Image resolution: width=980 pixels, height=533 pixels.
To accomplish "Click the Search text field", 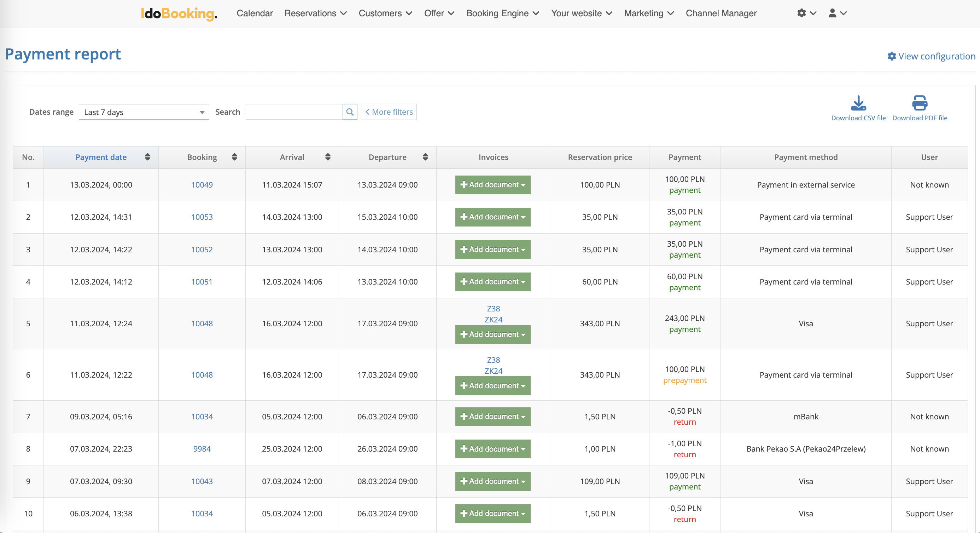I will click(x=294, y=112).
